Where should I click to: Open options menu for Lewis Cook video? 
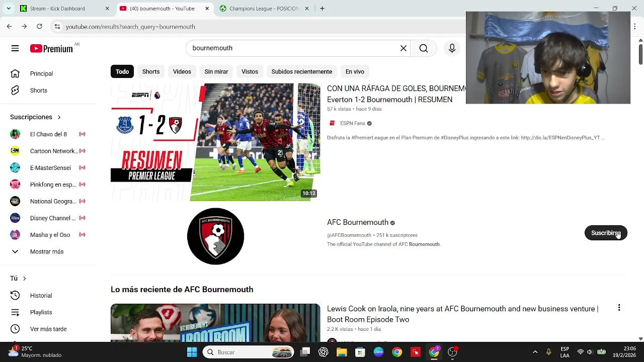pos(619,308)
